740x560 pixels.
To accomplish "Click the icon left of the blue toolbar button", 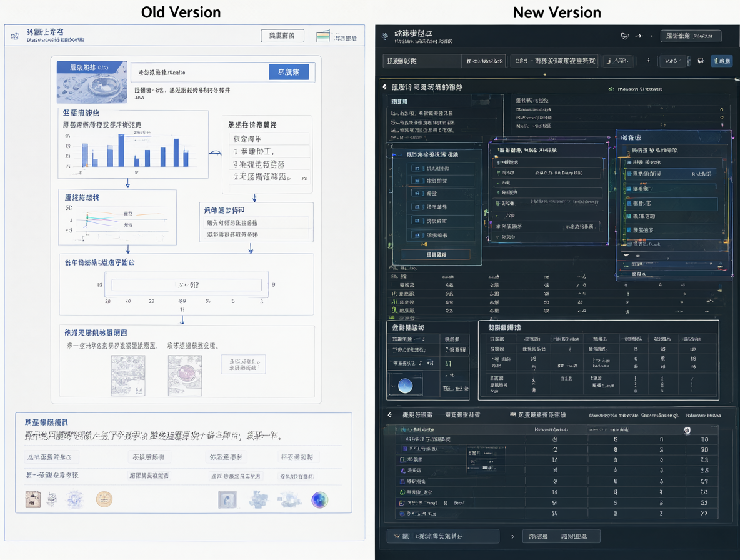I will [701, 61].
